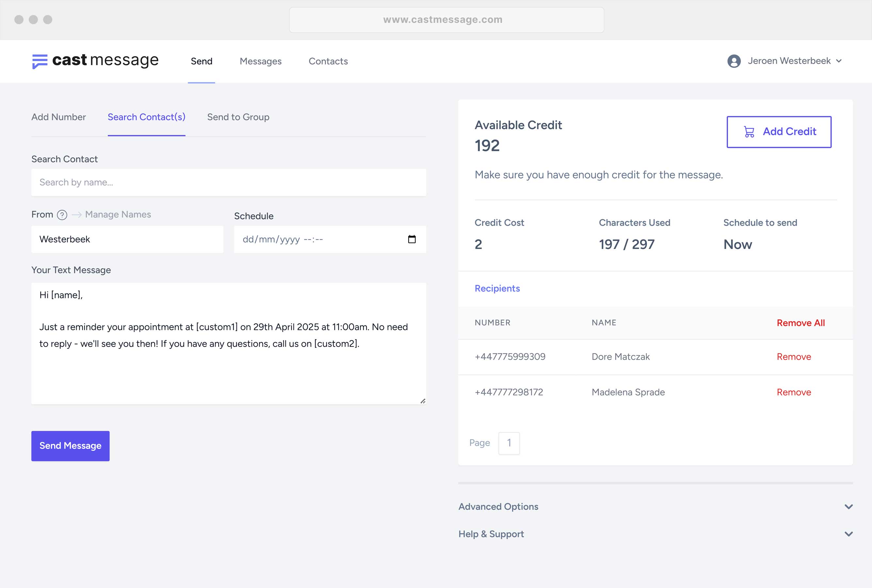The image size is (872, 588).
Task: Click the arrow icon before Manage Names
Action: click(x=76, y=215)
